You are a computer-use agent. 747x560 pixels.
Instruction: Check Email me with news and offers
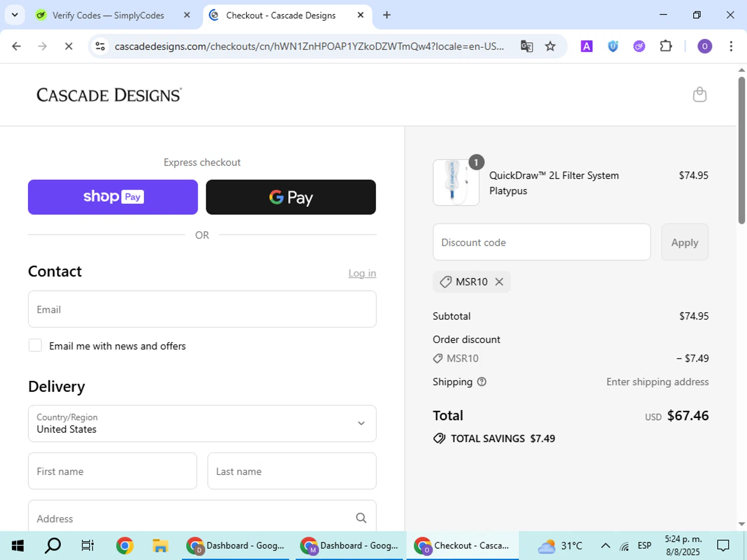pos(35,345)
